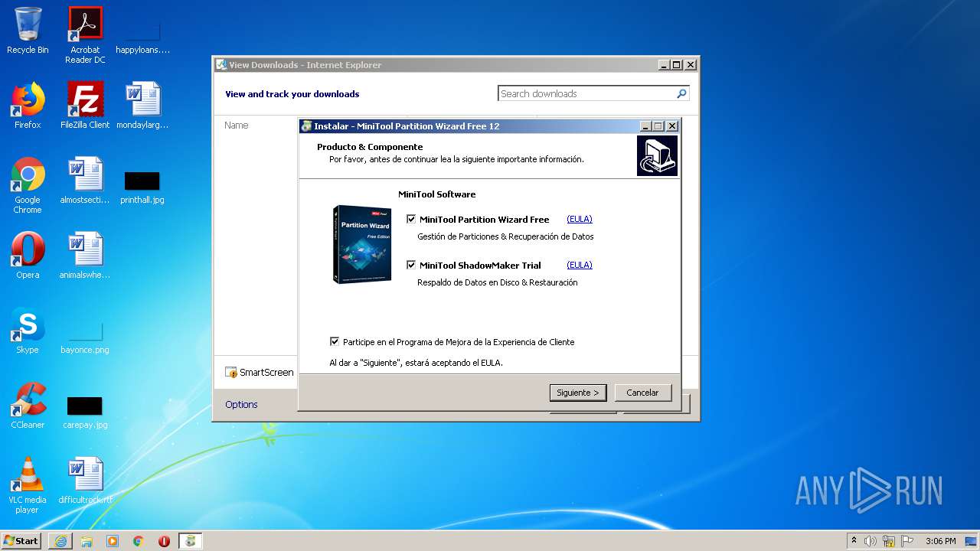Show hidden tray icons arrow
980x551 pixels.
[854, 541]
